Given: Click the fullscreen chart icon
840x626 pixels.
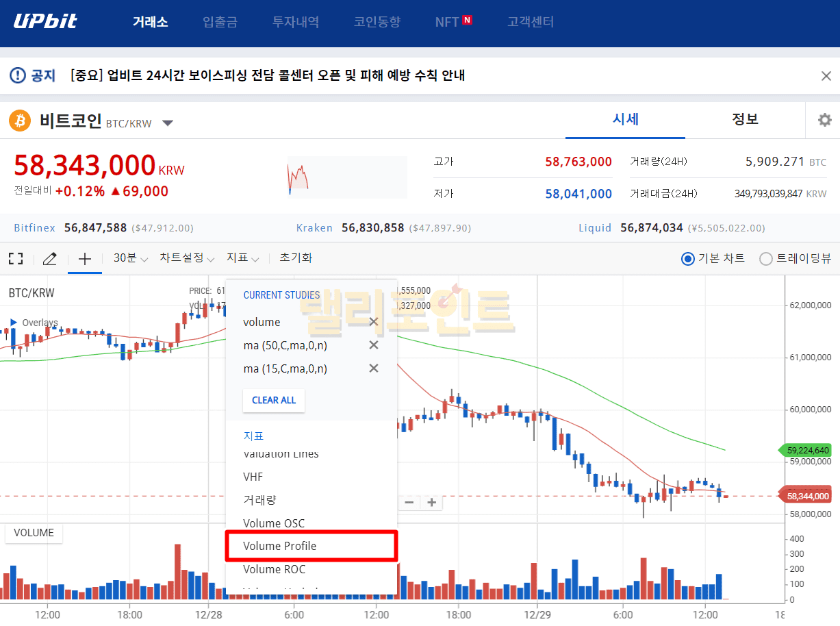Looking at the screenshot, I should point(16,259).
